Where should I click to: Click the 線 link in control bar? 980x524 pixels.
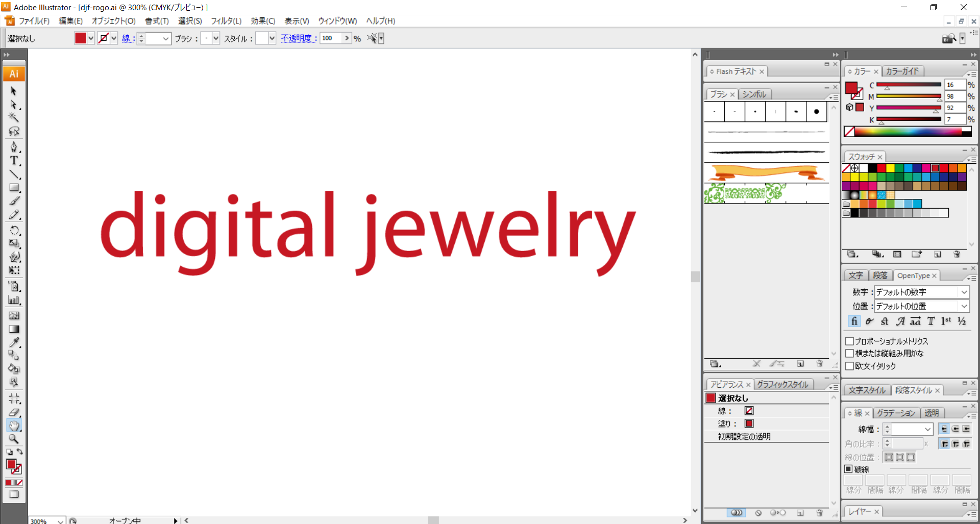128,38
